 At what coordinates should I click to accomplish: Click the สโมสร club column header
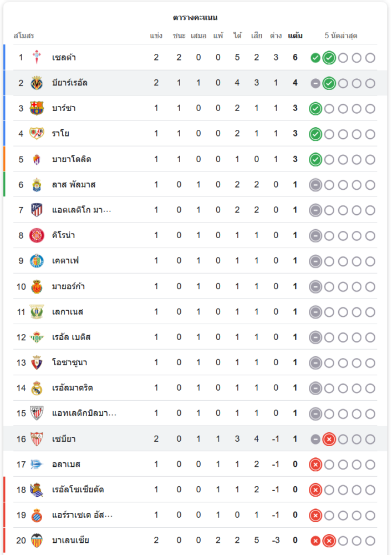pos(24,36)
